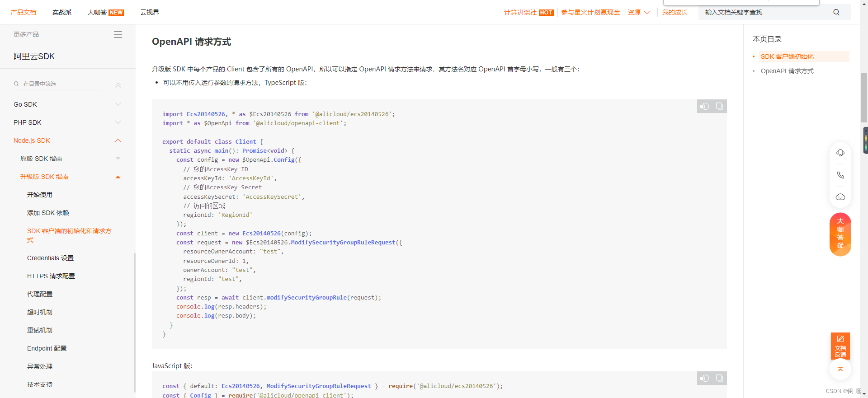Open the hamburger menu beside 更多产品
868x398 pixels.
point(118,34)
